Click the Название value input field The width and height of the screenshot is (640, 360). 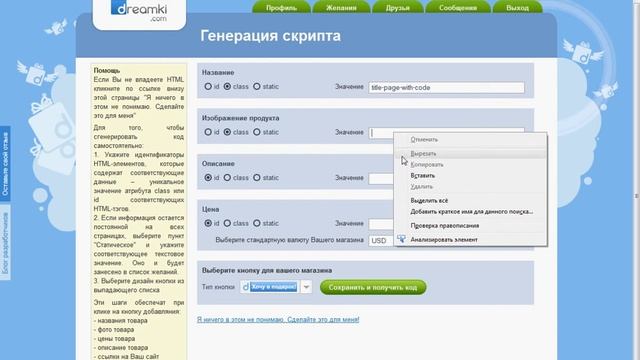[447, 87]
